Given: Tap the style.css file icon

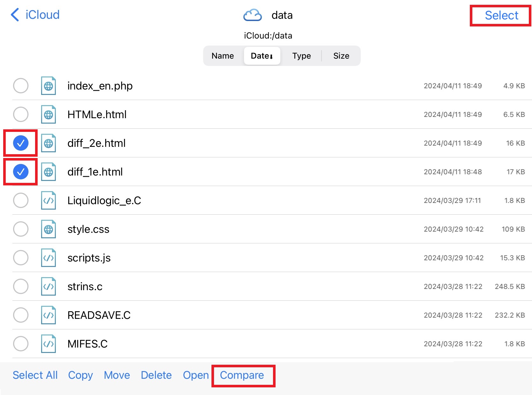Looking at the screenshot, I should coord(48,229).
